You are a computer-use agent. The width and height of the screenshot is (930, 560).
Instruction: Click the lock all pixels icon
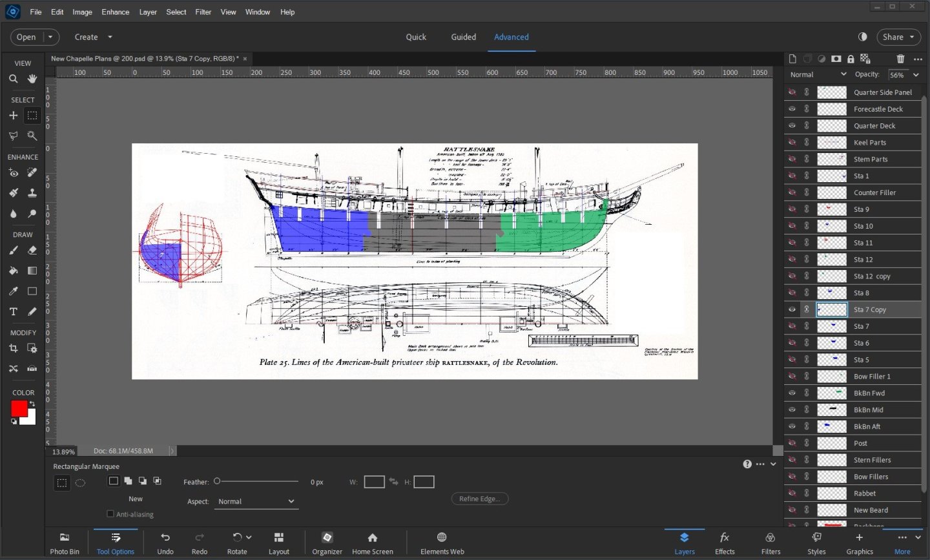pyautogui.click(x=851, y=59)
